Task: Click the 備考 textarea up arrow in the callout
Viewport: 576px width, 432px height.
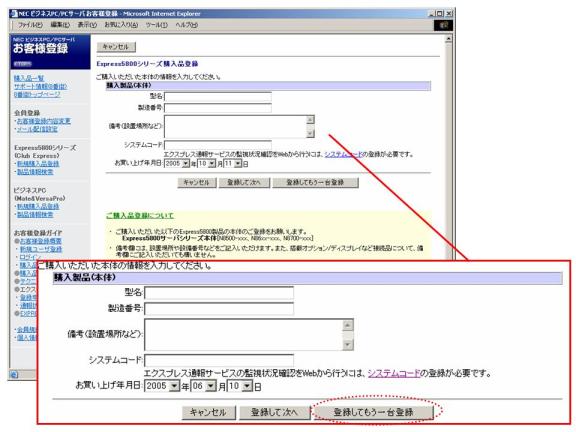Action: 348,325
